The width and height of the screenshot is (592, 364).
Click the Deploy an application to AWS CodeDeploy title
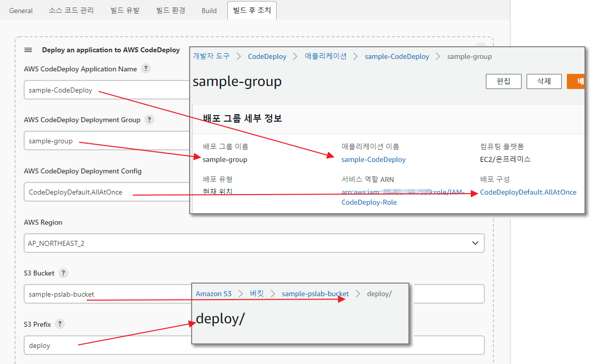click(x=111, y=50)
